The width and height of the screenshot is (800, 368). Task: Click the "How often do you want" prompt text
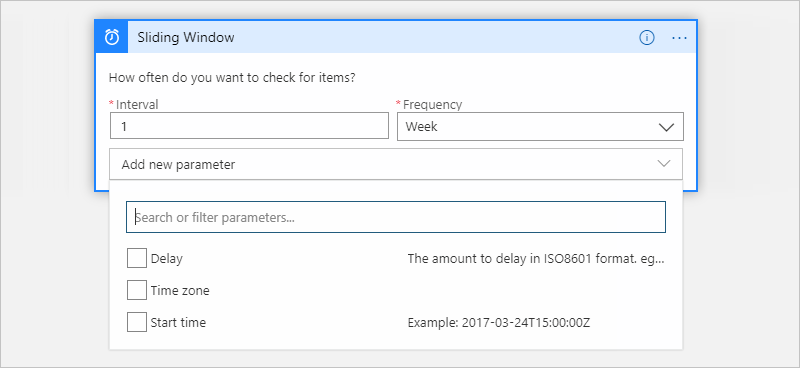pyautogui.click(x=232, y=78)
